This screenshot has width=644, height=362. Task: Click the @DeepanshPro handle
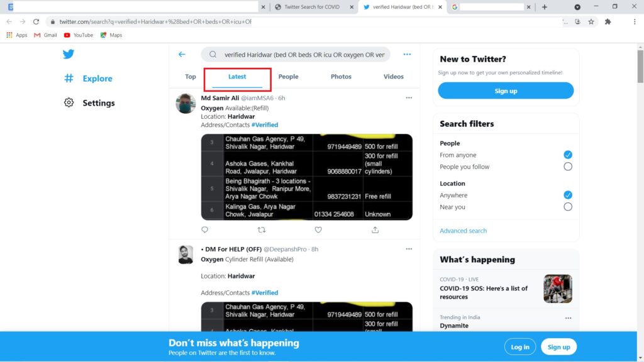[x=285, y=249]
